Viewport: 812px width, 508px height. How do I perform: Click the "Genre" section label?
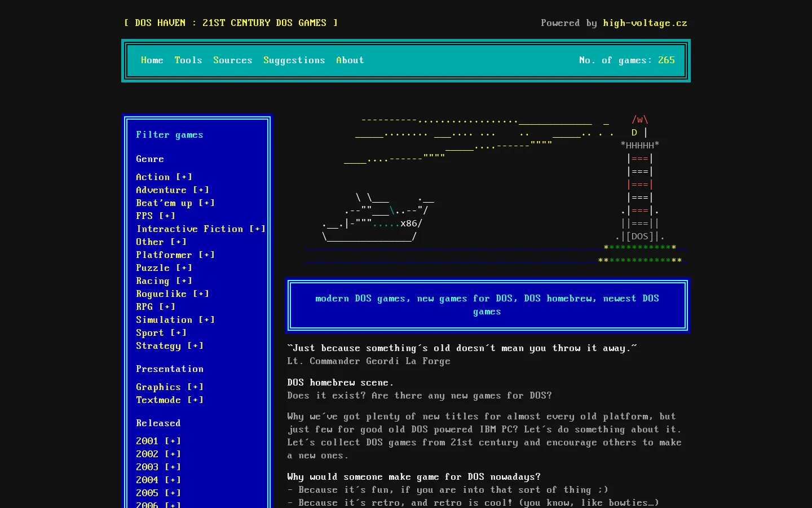149,159
